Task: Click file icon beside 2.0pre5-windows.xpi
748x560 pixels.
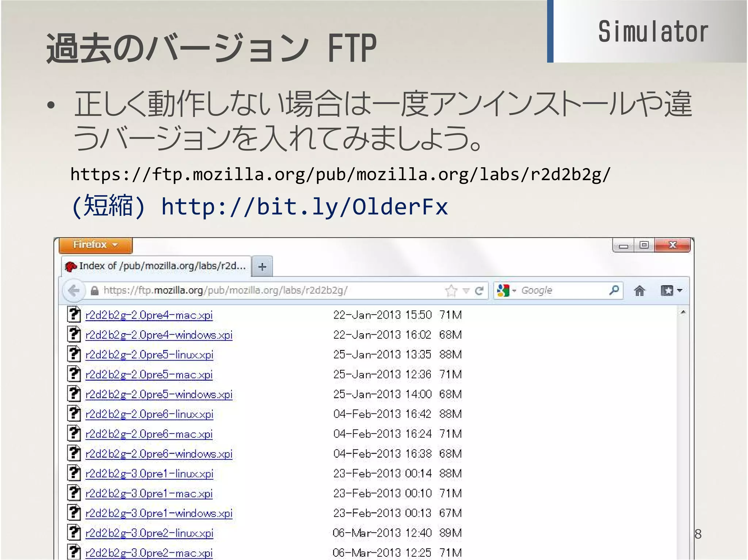Action: pyautogui.click(x=74, y=394)
